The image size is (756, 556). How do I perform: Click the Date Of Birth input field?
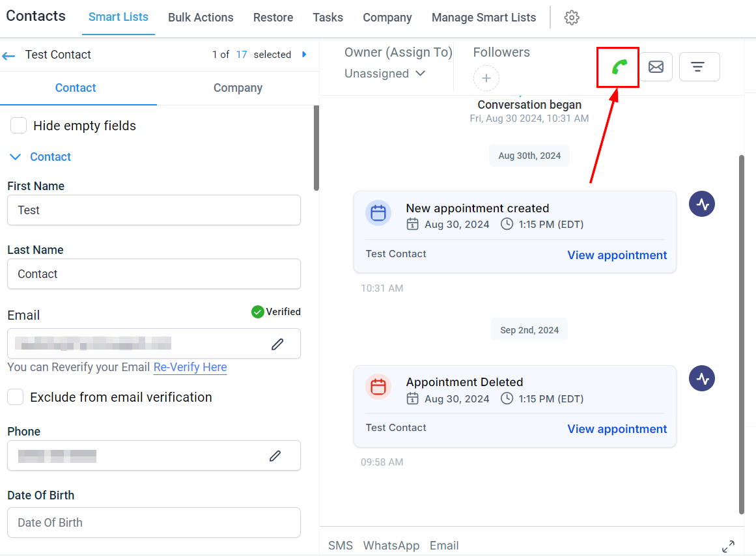click(154, 522)
